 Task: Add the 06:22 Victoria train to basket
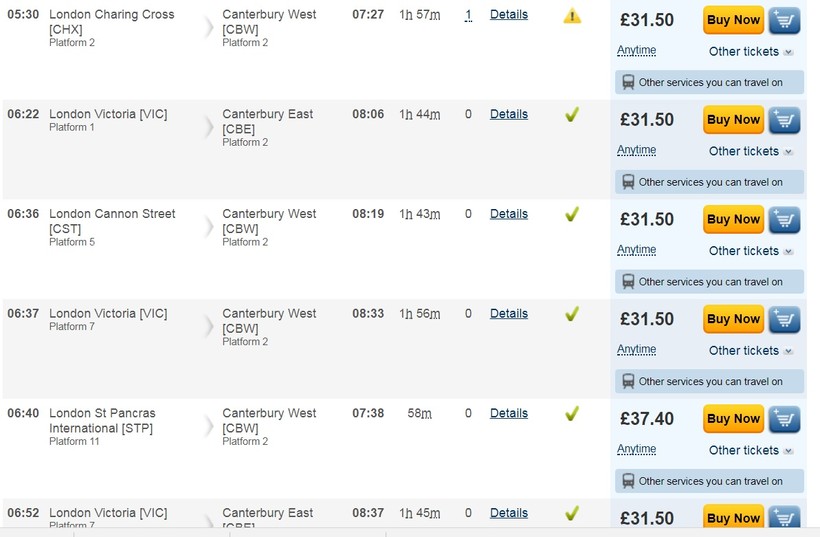pos(785,120)
